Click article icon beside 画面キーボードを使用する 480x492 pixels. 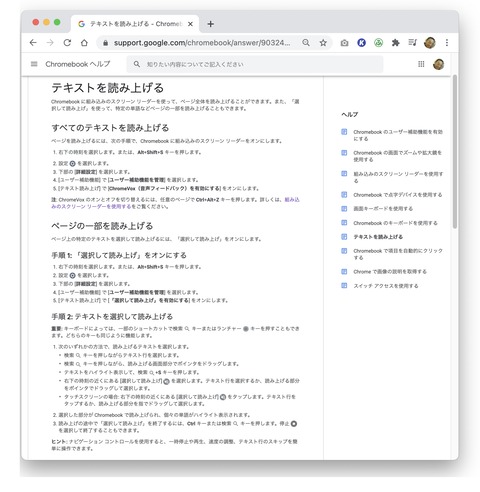click(x=344, y=209)
